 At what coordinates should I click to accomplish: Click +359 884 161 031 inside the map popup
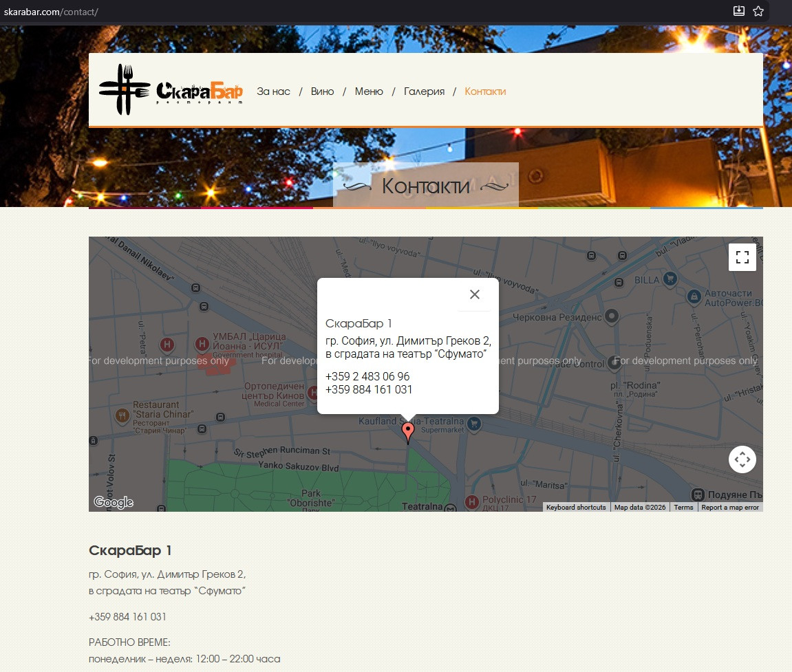pos(369,390)
